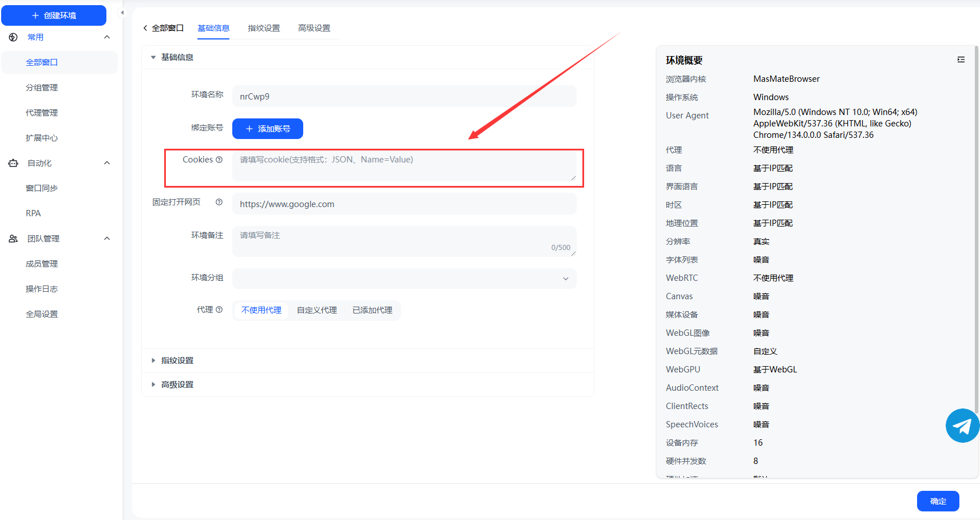
Task: Select the 不使用代理 proxy option
Action: pyautogui.click(x=261, y=310)
